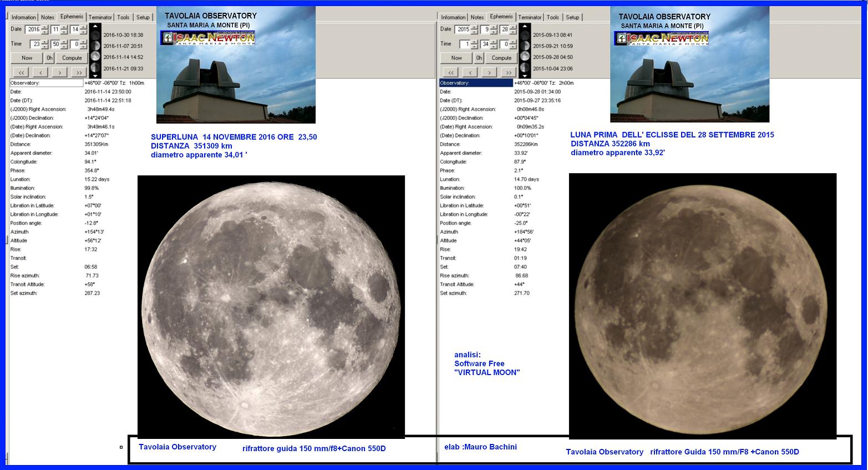Click up arrow above 2015 phase list
Screen dimensions: 868x470
pyautogui.click(x=525, y=26)
